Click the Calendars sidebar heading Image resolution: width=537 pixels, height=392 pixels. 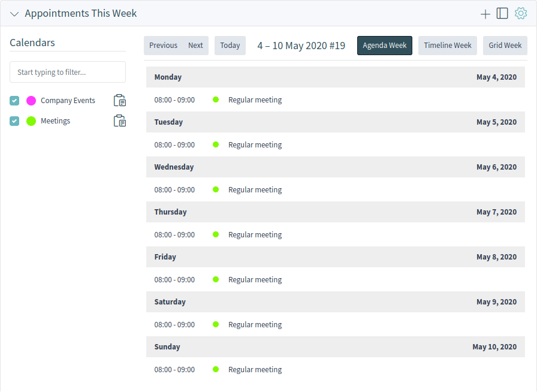click(x=32, y=43)
